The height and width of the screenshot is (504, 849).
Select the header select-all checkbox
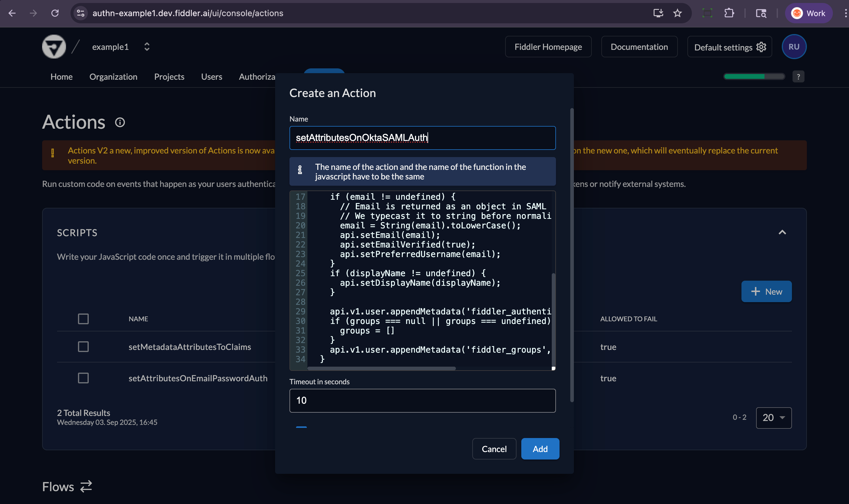[x=83, y=319]
